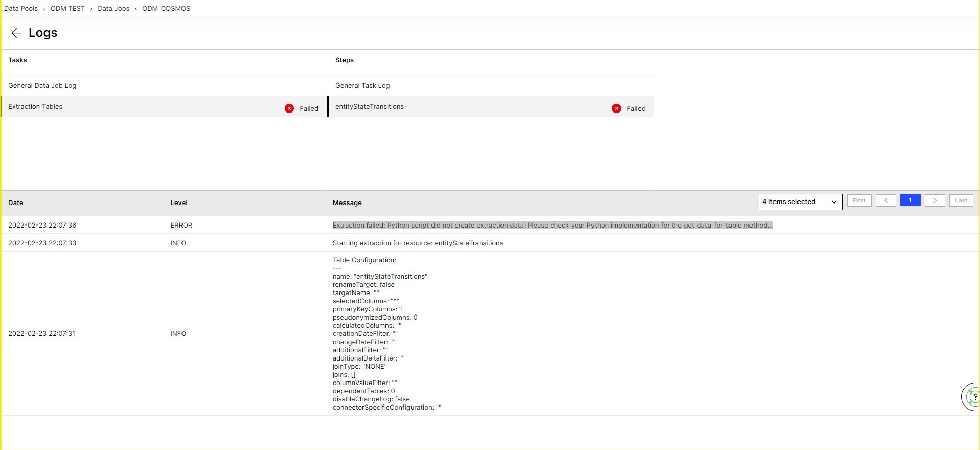Viewport: 980px width, 450px height.
Task: Go back using the arrow beside Logs
Action: click(x=16, y=33)
